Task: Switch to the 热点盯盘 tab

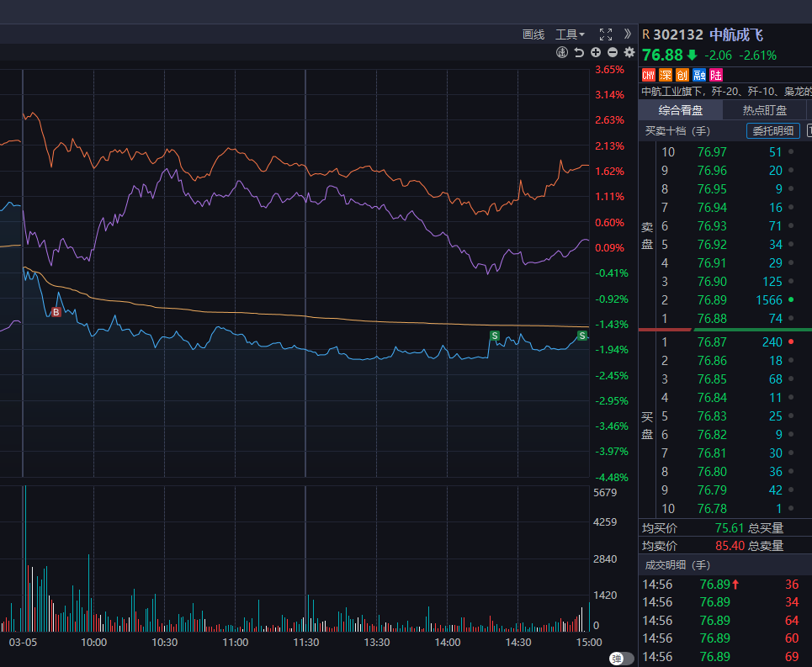Action: point(764,110)
